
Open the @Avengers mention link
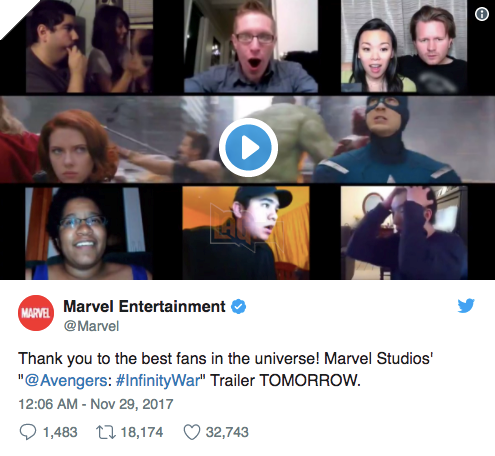66,380
